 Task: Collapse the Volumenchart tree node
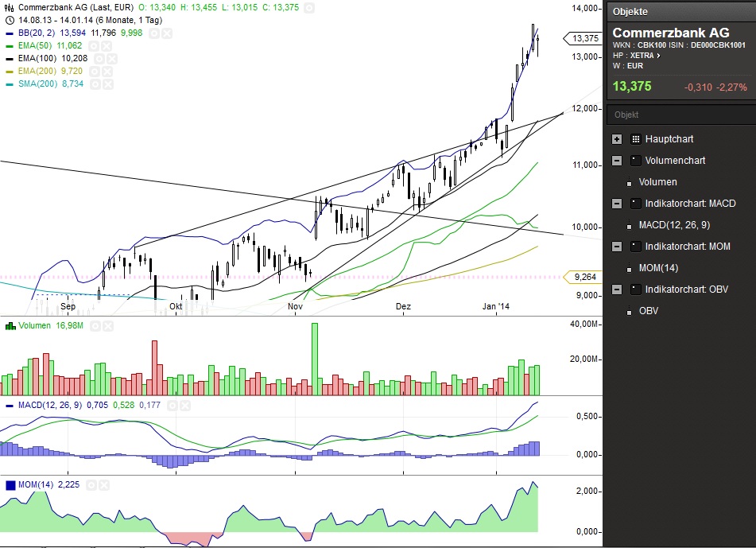(617, 161)
